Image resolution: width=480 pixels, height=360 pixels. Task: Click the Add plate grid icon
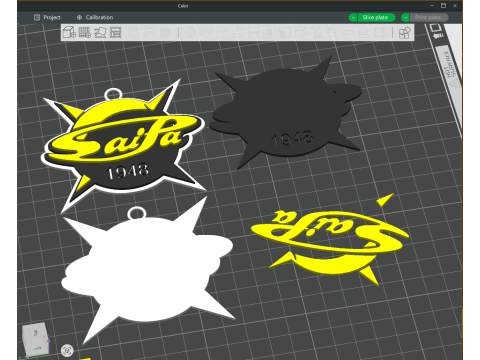[85, 32]
